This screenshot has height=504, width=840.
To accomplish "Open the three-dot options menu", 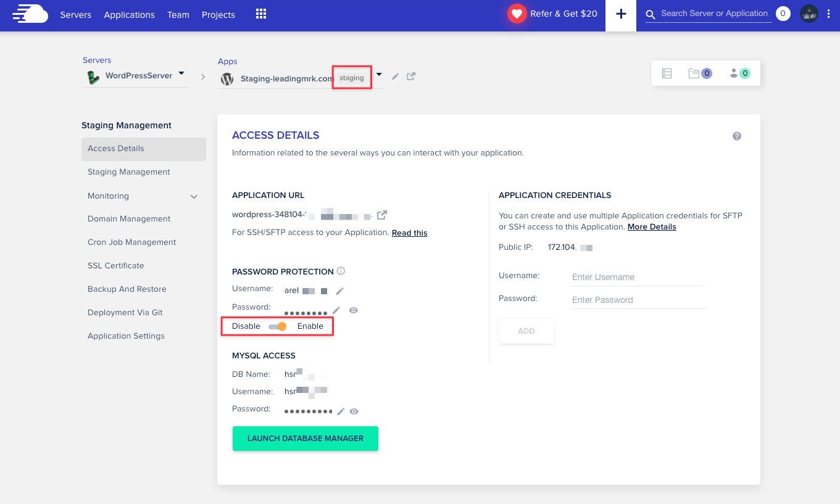I will [x=828, y=14].
